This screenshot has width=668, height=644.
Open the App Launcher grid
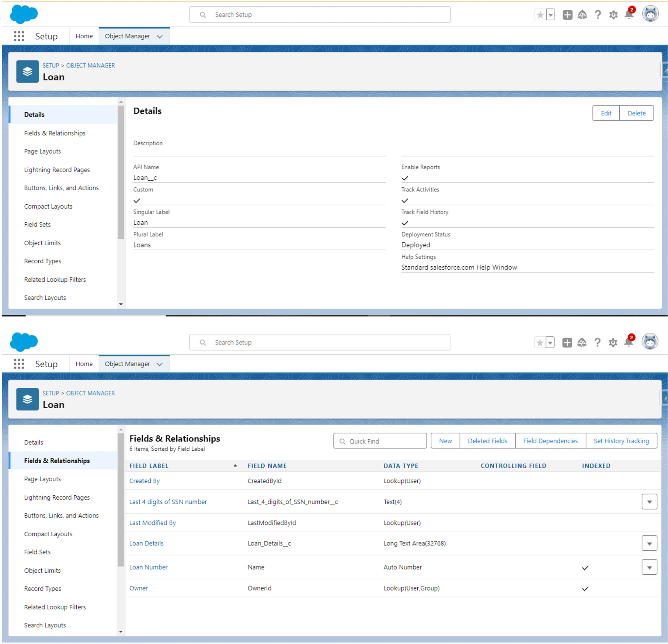point(18,36)
